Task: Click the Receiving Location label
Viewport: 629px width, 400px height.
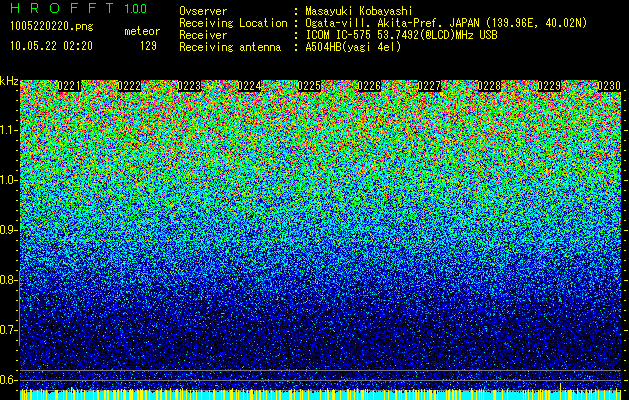Action: (233, 23)
